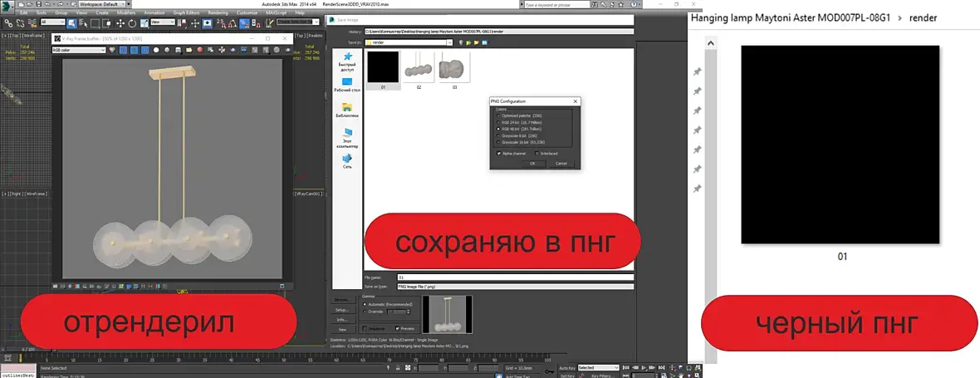This screenshot has width=980, height=378.
Task: Open Рабочий стол in Save Image sidebar
Action: [347, 86]
